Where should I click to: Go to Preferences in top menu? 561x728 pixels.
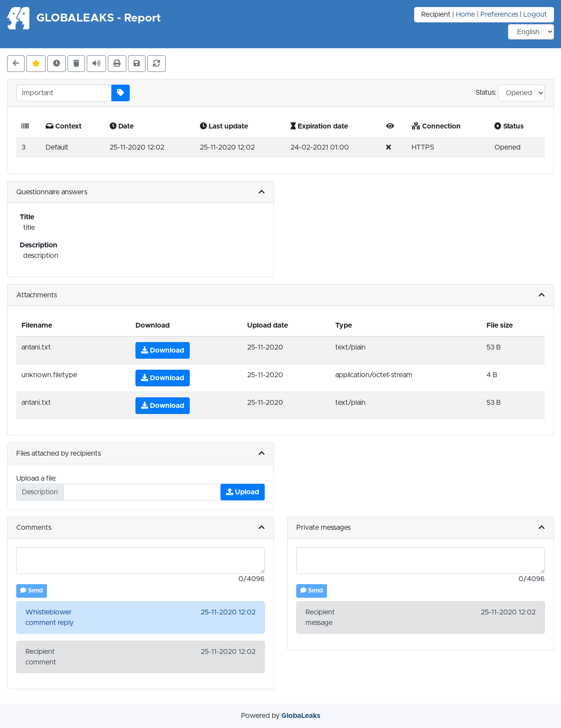499,14
